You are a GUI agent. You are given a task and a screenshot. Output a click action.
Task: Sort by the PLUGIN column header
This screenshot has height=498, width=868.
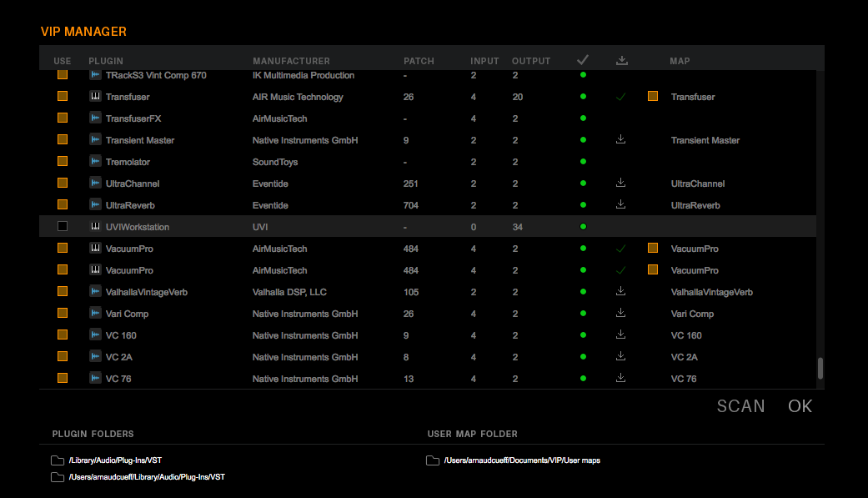tap(106, 61)
